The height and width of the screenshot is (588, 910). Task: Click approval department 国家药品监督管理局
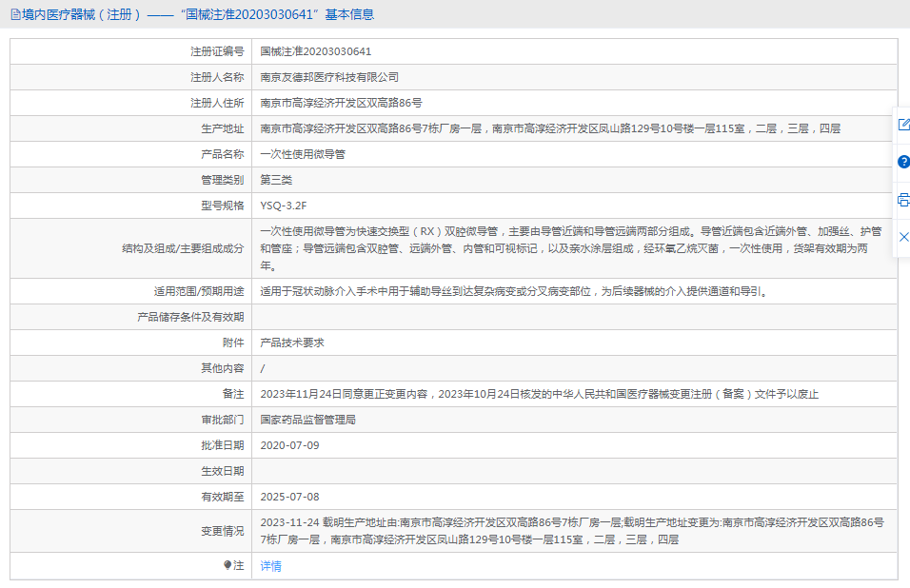[x=307, y=420]
